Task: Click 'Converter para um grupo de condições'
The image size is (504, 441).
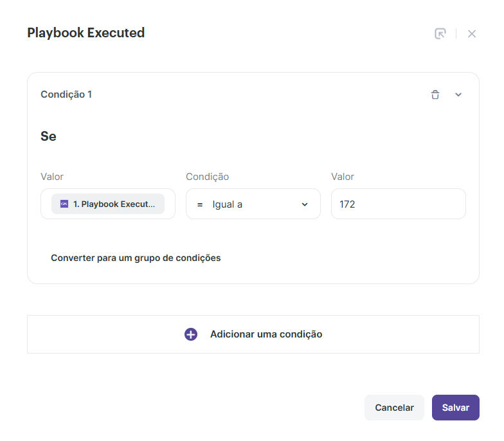Action: pos(136,258)
